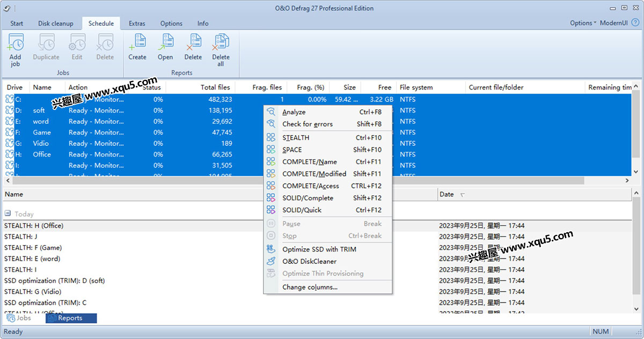Click the Name column header in reports list

14,194
